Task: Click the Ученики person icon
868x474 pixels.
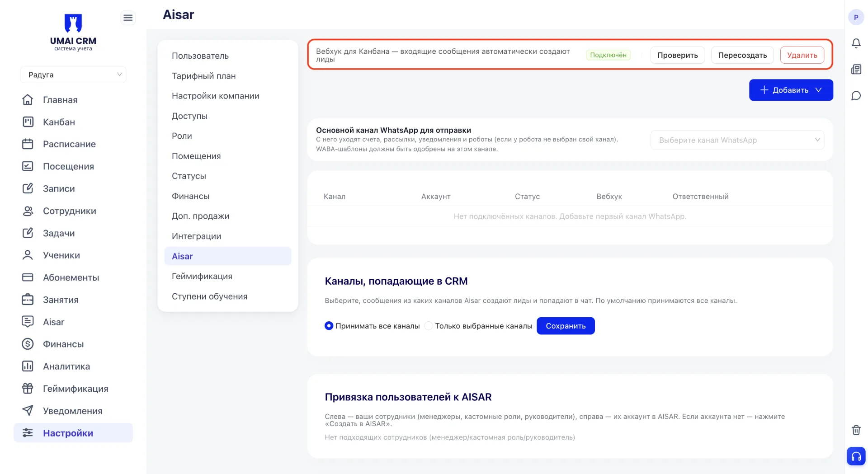Action: point(28,255)
